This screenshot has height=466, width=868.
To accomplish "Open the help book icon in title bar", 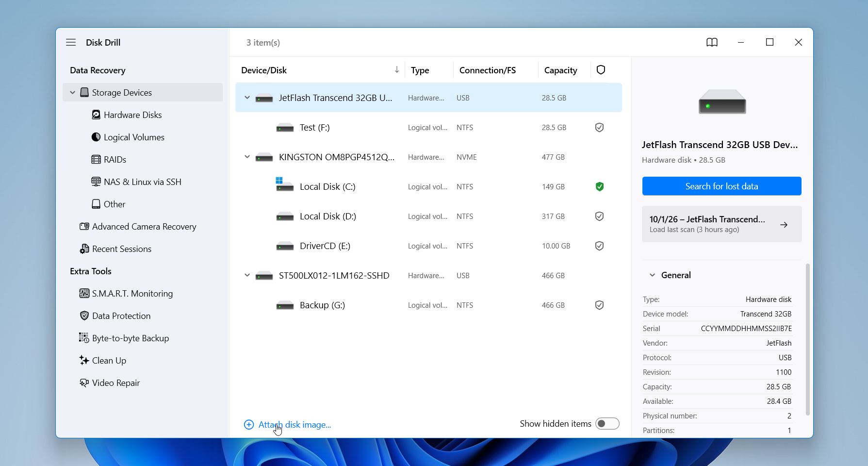I will (712, 42).
